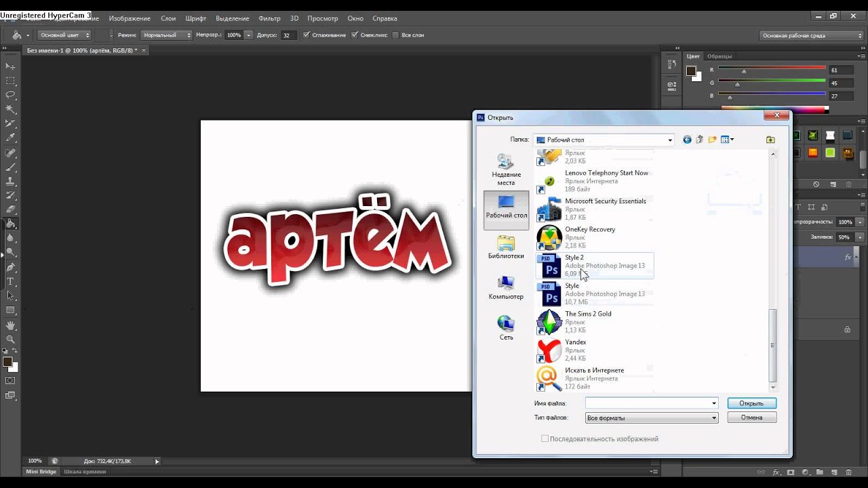Select the Horizontal Type tool

[10, 281]
